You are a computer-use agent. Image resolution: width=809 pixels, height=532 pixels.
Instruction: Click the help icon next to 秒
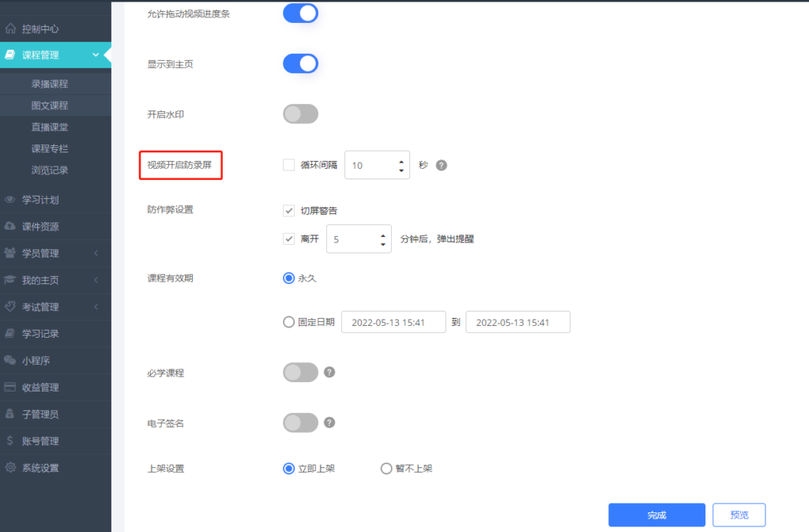(x=441, y=165)
